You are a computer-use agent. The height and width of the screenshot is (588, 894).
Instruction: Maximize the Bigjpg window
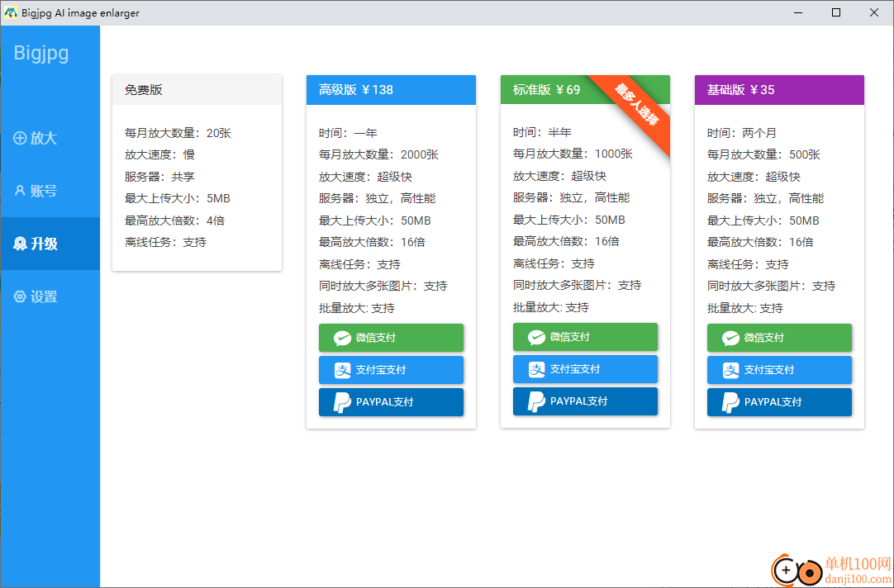coord(836,12)
